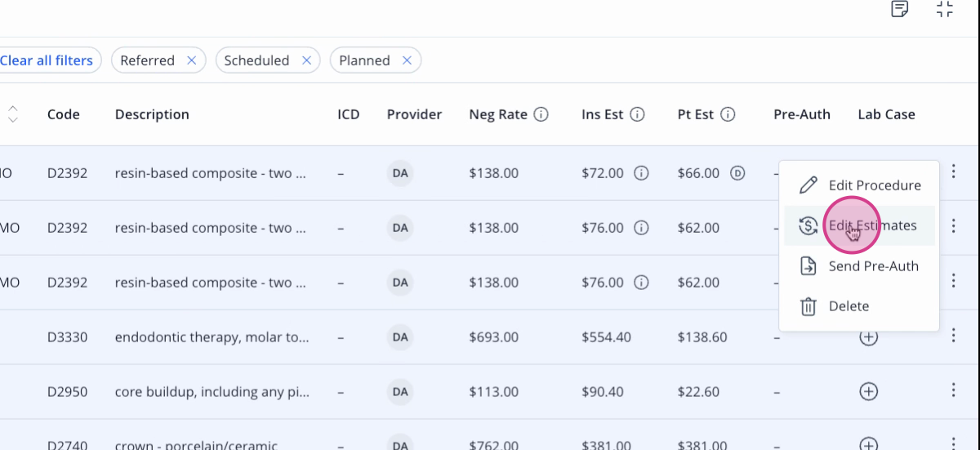Click the $90.40 insurance estimate
This screenshot has width=980, height=450.
click(x=603, y=392)
